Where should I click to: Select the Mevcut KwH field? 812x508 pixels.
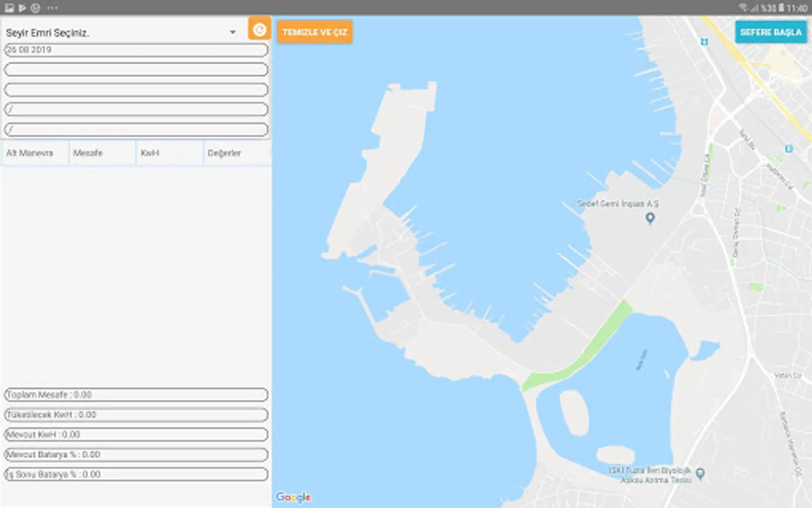pos(136,435)
